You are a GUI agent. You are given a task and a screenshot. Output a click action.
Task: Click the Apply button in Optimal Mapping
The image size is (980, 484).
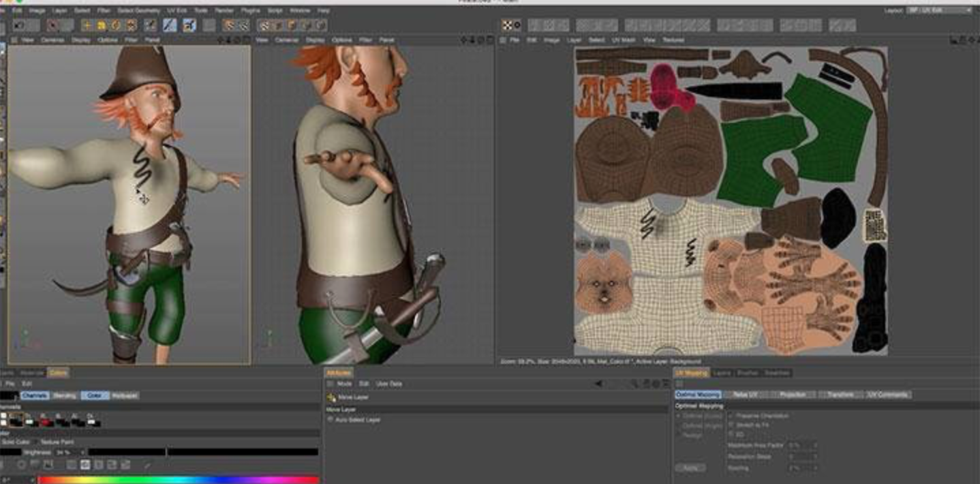(x=690, y=468)
